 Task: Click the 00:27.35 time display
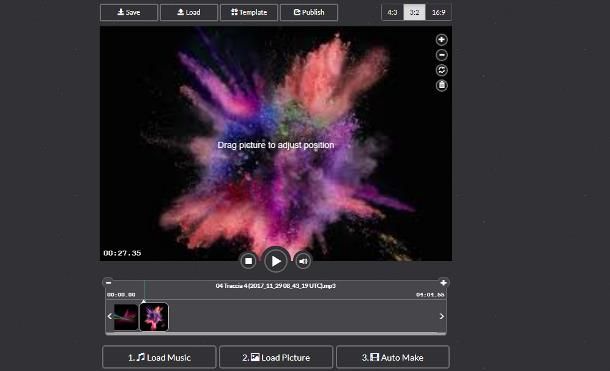pyautogui.click(x=122, y=253)
